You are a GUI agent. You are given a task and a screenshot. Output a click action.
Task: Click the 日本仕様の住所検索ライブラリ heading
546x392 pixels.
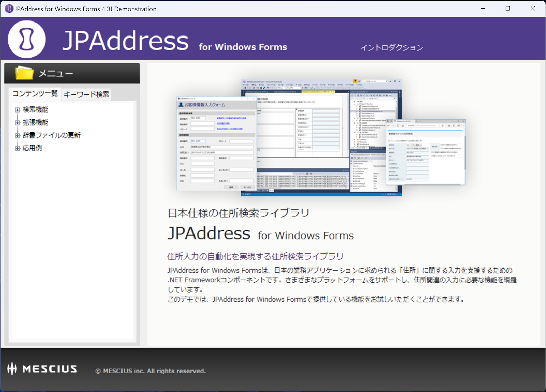click(239, 213)
